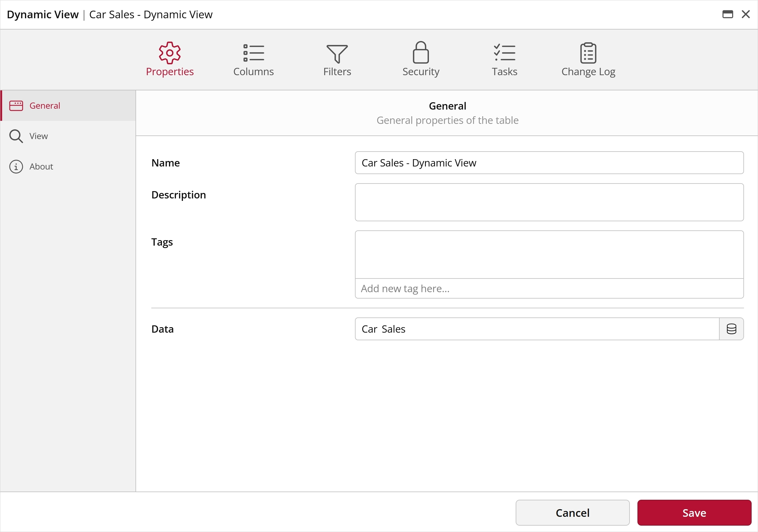Screen dimensions: 758x532
Task: Save the Dynamic View settings
Action: 694,513
